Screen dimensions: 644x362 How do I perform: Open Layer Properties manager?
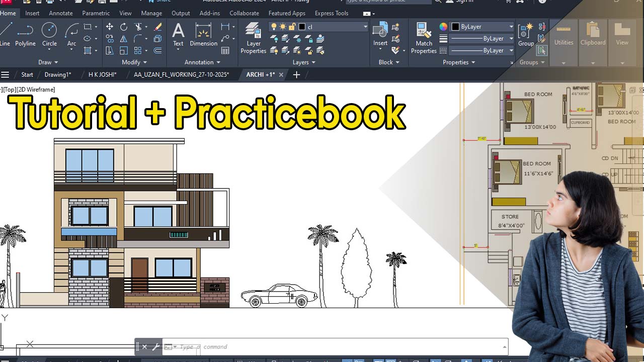point(253,38)
